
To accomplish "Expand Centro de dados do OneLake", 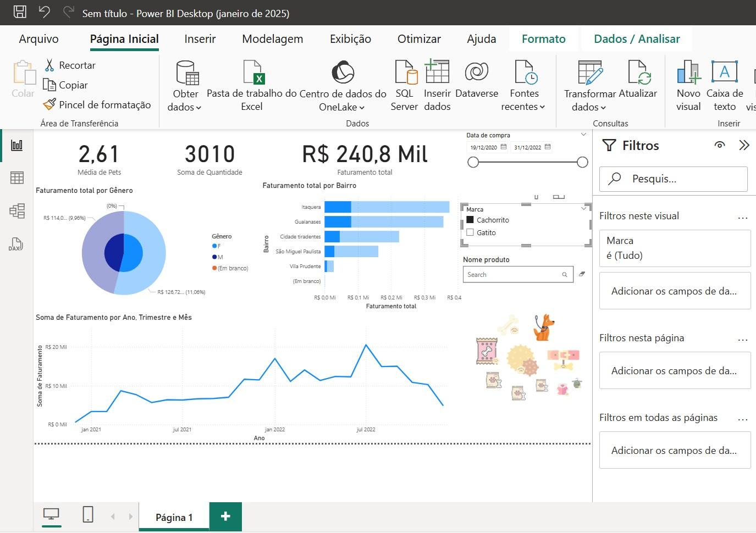I will click(x=343, y=86).
